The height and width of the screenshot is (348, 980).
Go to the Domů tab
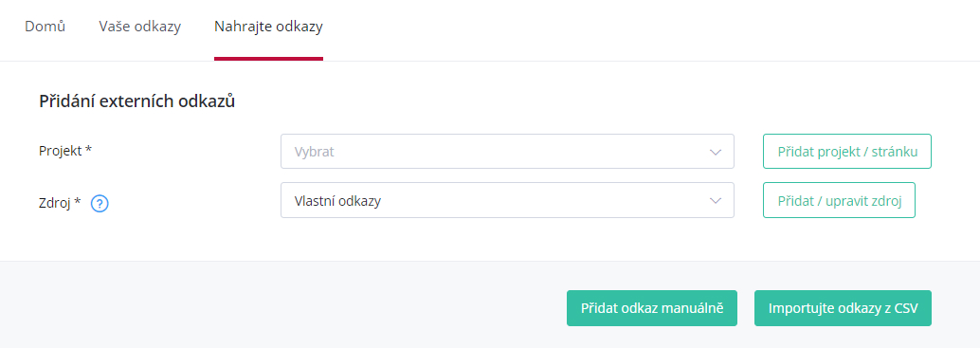point(45,27)
